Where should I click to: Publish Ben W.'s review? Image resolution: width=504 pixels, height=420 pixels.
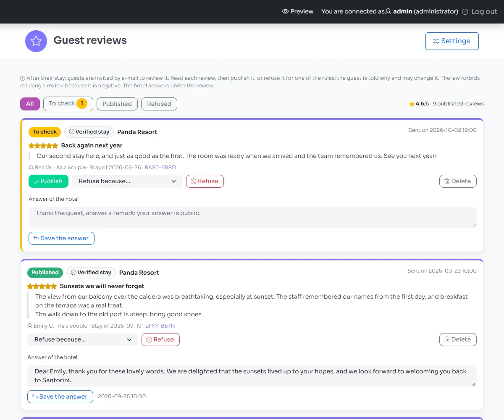pyautogui.click(x=48, y=181)
